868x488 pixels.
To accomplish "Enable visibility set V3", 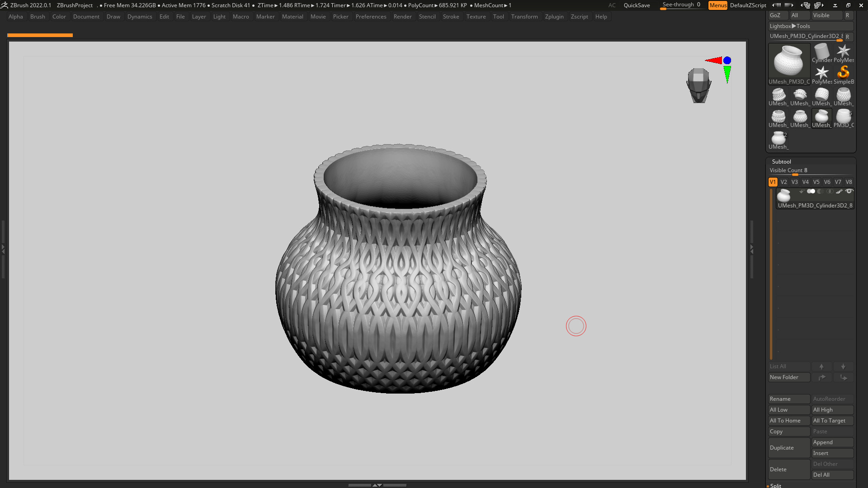I will tap(794, 182).
